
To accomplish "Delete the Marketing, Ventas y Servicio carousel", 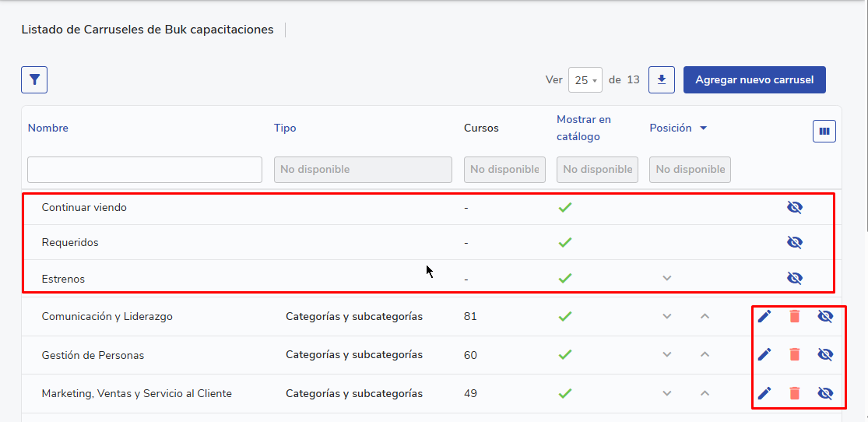I will (794, 393).
